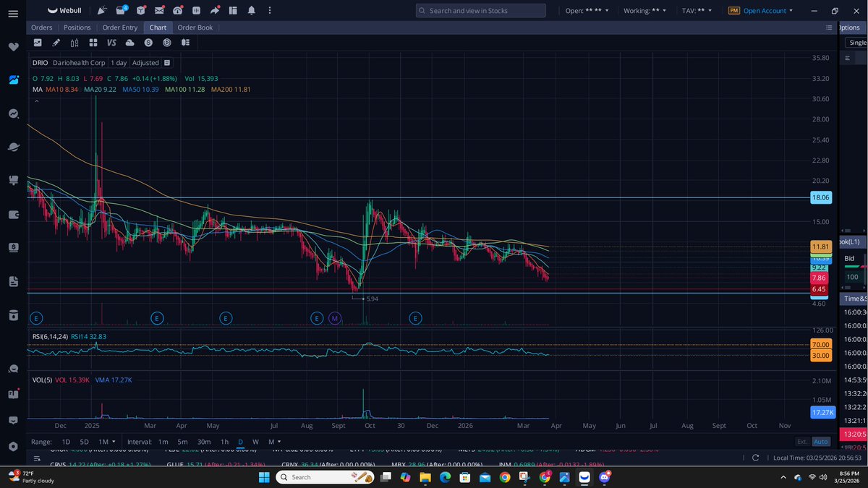Click the DRIO ticker symbol label
The height and width of the screenshot is (488, 868).
click(41, 63)
